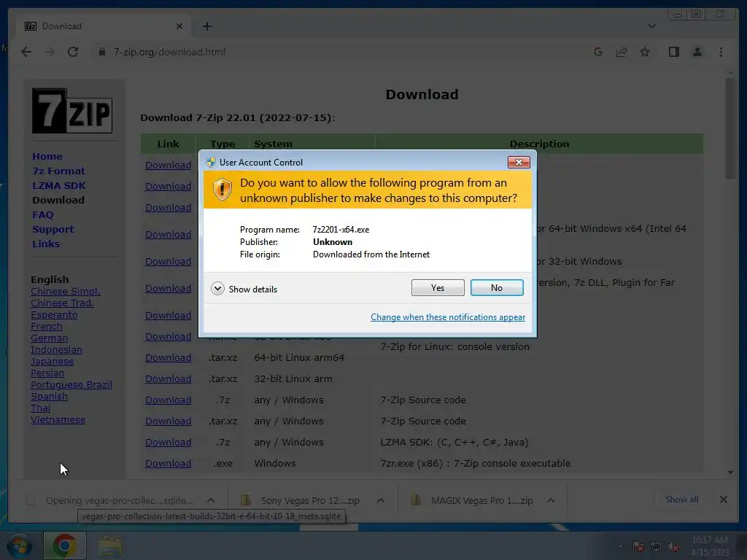Open FAQ sidebar link

point(43,215)
